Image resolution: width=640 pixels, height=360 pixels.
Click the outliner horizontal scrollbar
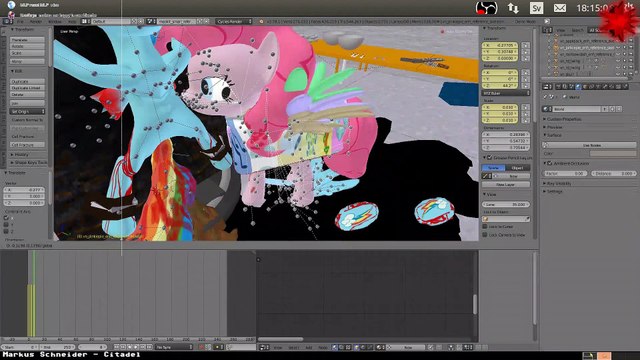pyautogui.click(x=584, y=78)
